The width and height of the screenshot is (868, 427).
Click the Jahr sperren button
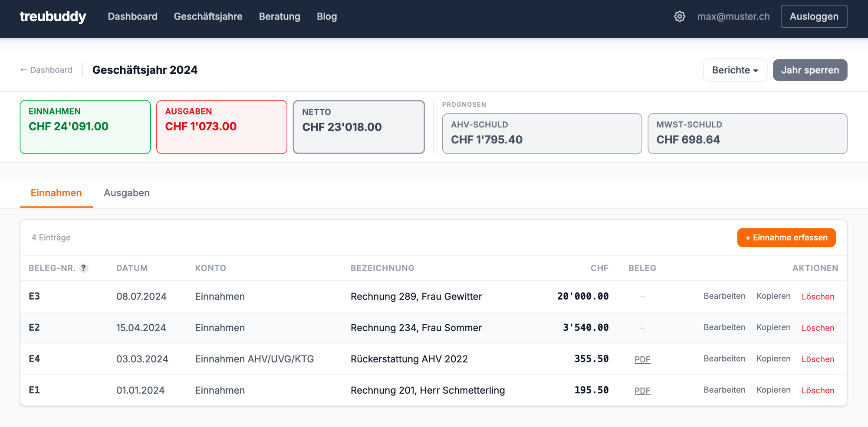tap(810, 70)
